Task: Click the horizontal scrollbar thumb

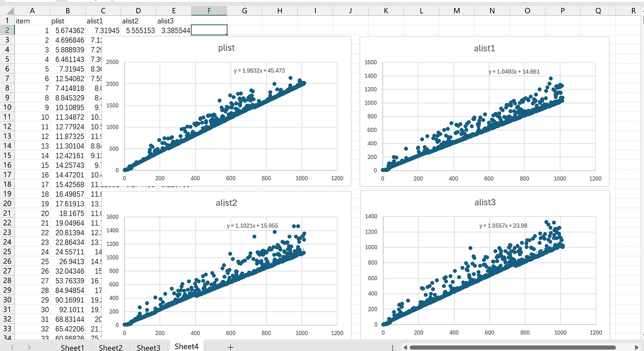Action: [x=513, y=347]
